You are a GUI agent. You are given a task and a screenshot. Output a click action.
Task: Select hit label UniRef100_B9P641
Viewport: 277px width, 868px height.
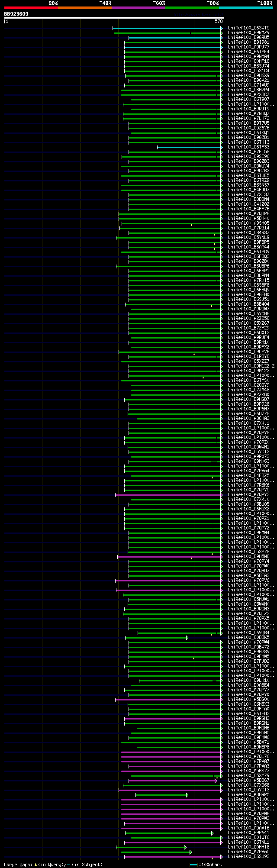pyautogui.click(x=248, y=833)
